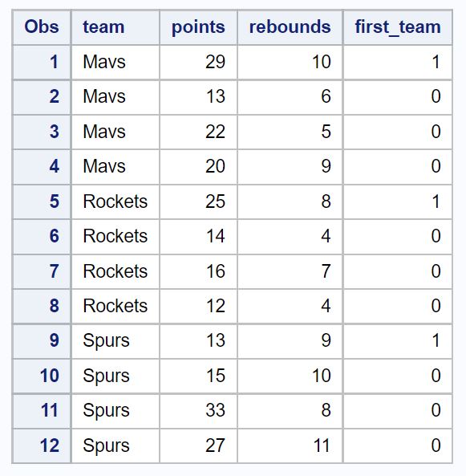The height and width of the screenshot is (476, 466).
Task: Click the Obs column header
Action: [41, 27]
